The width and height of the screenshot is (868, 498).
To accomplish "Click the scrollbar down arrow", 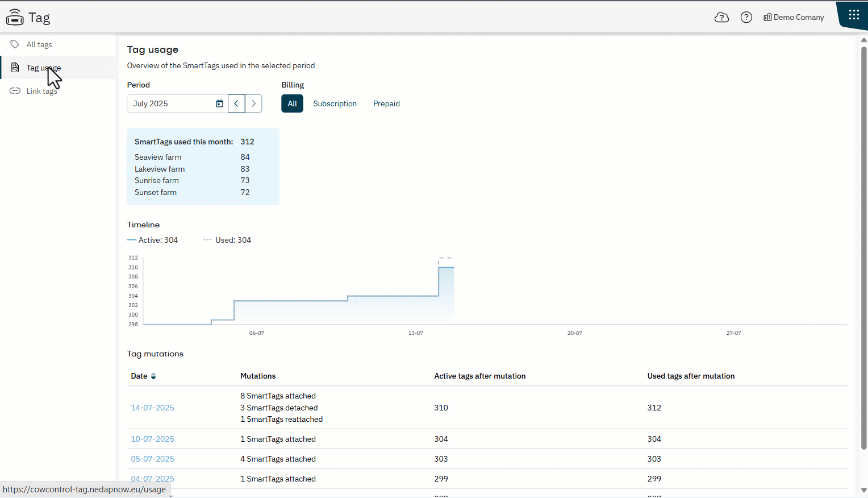I will (x=864, y=490).
